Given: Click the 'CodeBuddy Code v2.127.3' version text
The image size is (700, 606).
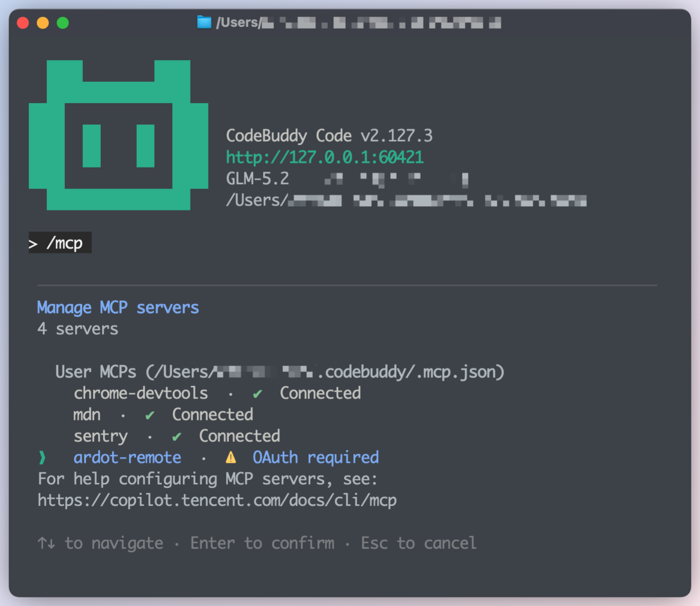Looking at the screenshot, I should click(329, 136).
